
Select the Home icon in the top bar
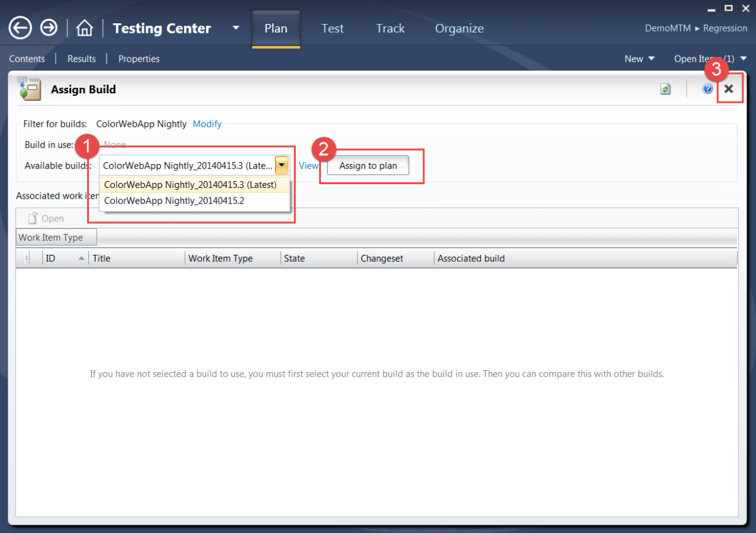pos(84,28)
